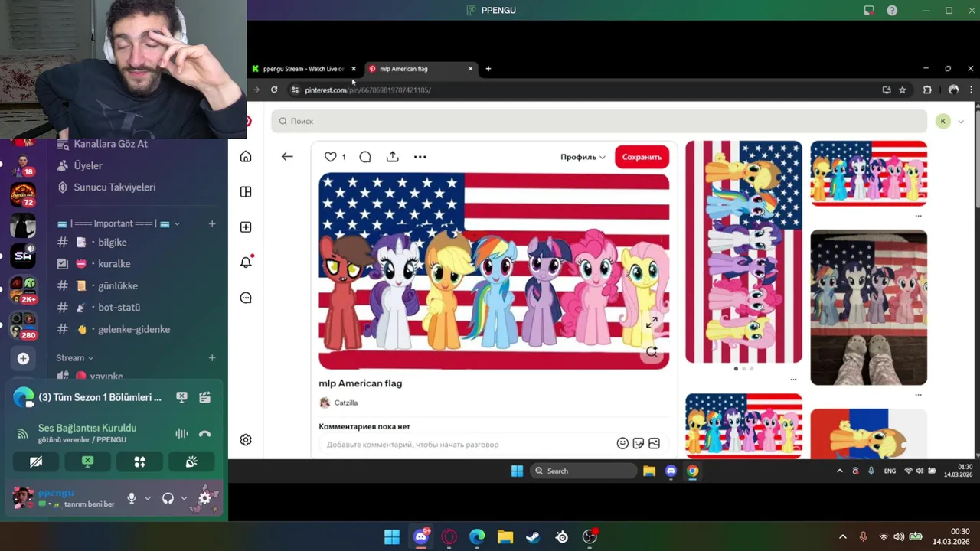Deafen Discord headphones

click(x=168, y=498)
